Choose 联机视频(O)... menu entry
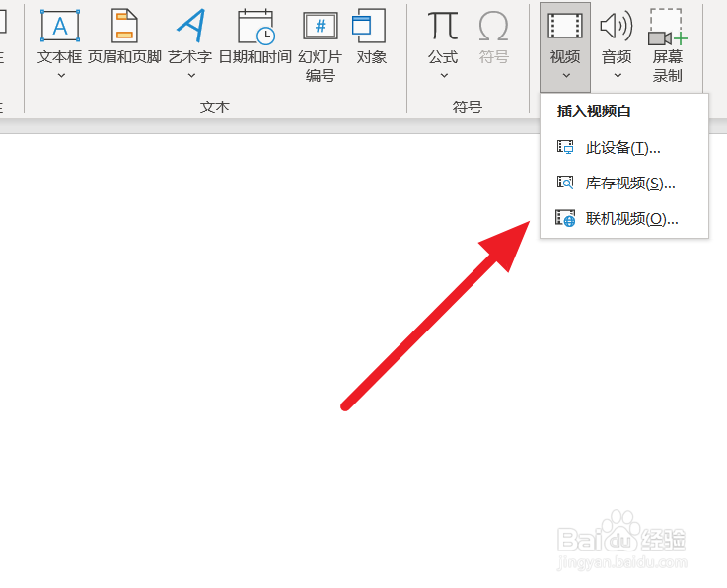Screen dimensions: 727x588 coord(624,218)
